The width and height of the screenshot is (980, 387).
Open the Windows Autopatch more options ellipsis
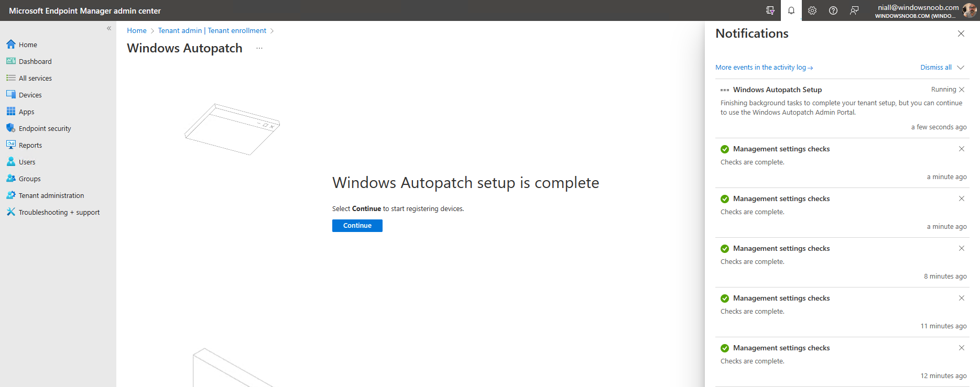tap(259, 48)
